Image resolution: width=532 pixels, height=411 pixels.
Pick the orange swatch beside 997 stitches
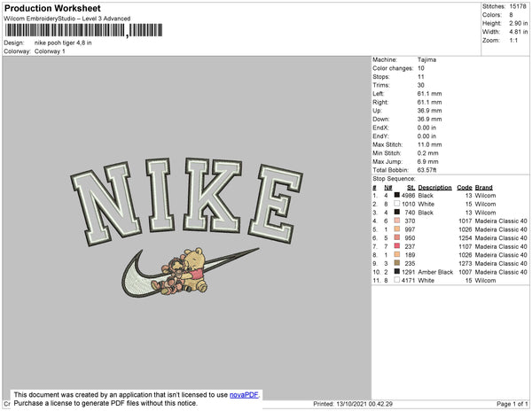point(396,229)
